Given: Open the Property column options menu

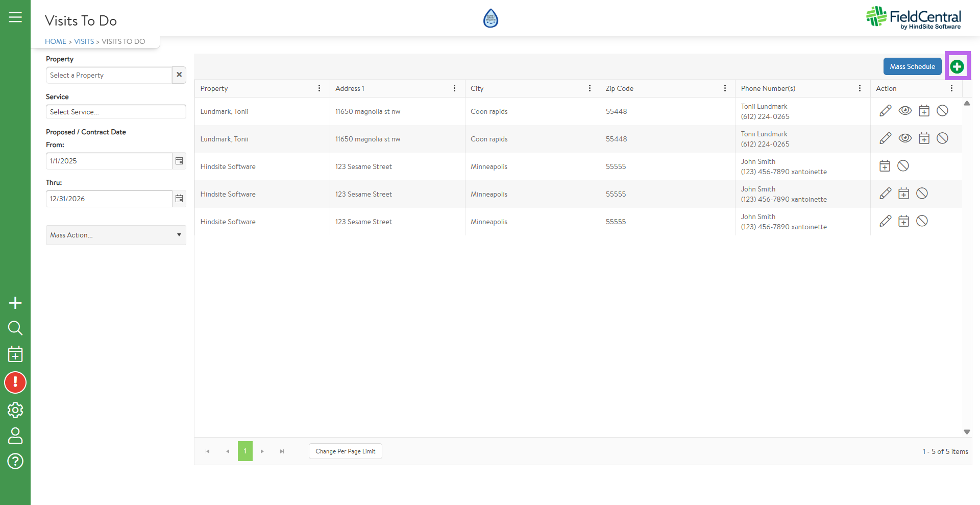Looking at the screenshot, I should [x=320, y=88].
